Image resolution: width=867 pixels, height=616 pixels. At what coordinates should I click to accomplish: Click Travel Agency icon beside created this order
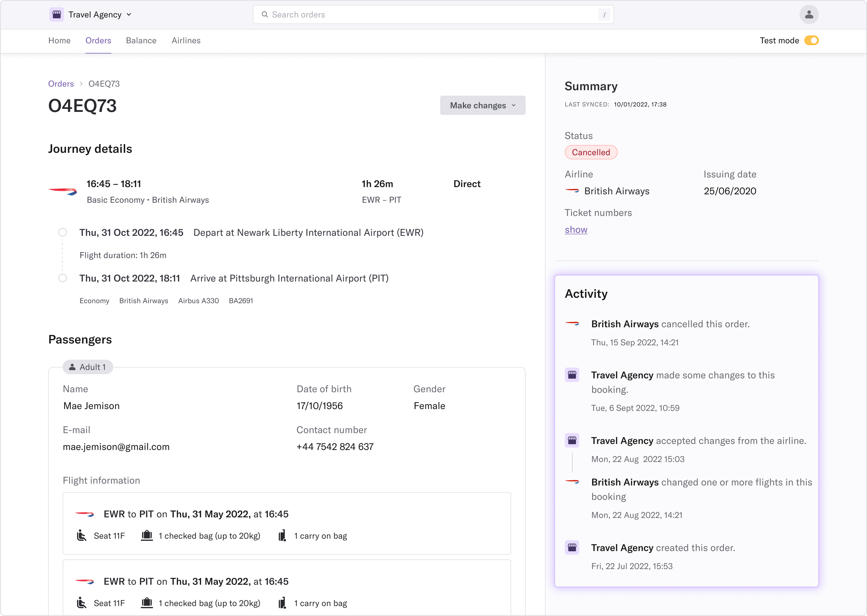[572, 547]
